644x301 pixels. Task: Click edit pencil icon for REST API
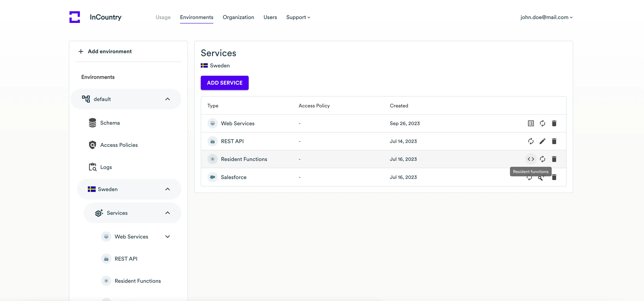(542, 141)
